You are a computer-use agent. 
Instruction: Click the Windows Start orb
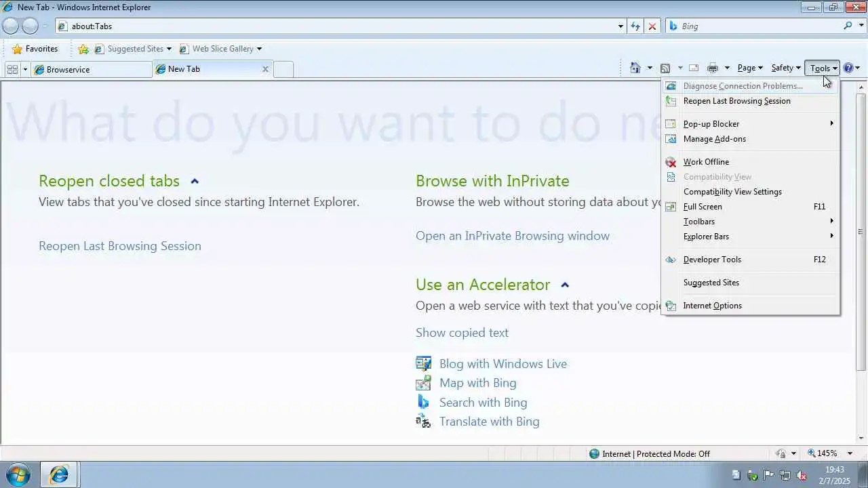click(x=18, y=474)
